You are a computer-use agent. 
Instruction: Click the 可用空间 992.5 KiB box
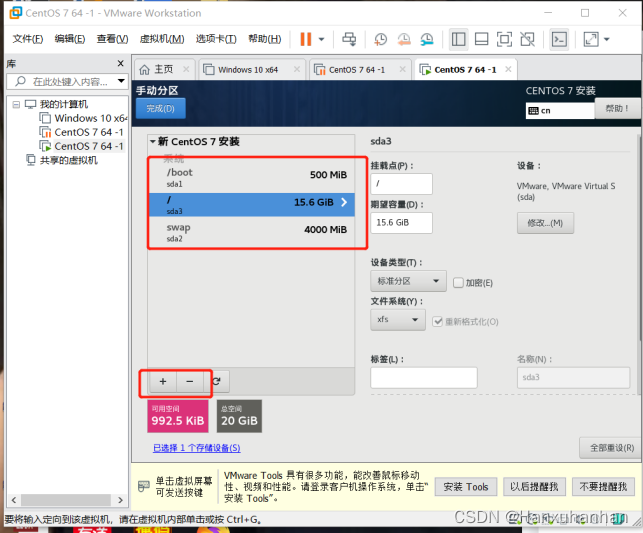pyautogui.click(x=178, y=416)
